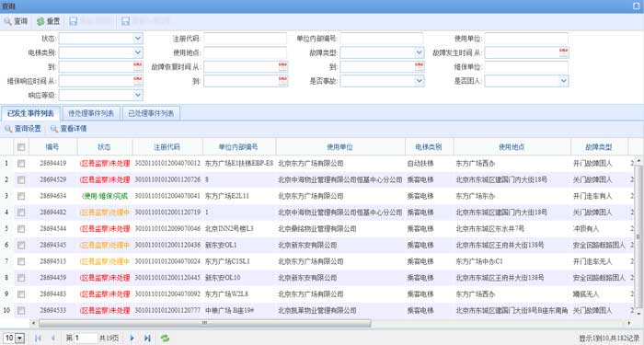Open calendar for 故障恢复时间 从 field
Screen dimensions: 644x345
(283, 66)
